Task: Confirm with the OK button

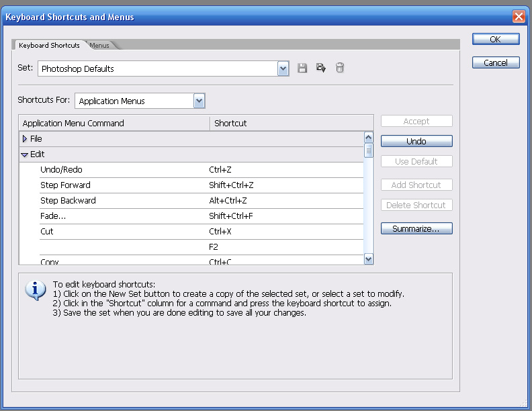Action: [x=496, y=40]
